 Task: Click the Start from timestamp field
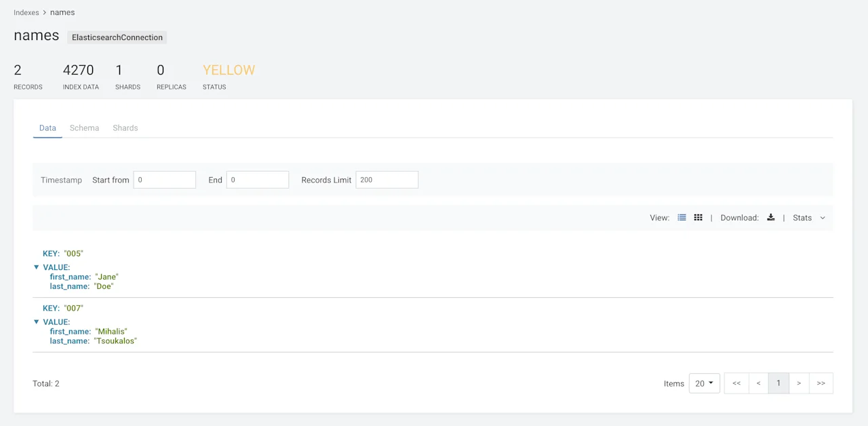[x=165, y=179]
